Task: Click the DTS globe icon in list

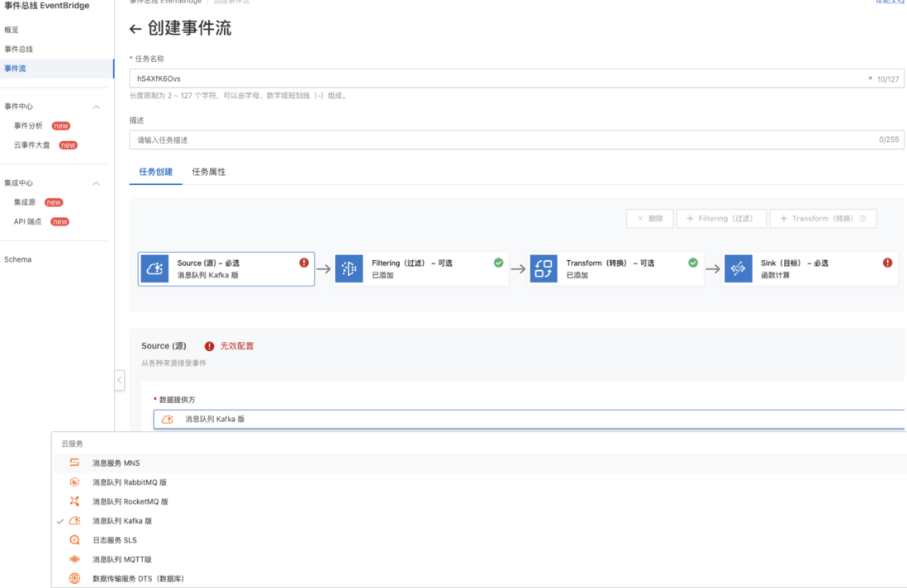Action: click(74, 579)
